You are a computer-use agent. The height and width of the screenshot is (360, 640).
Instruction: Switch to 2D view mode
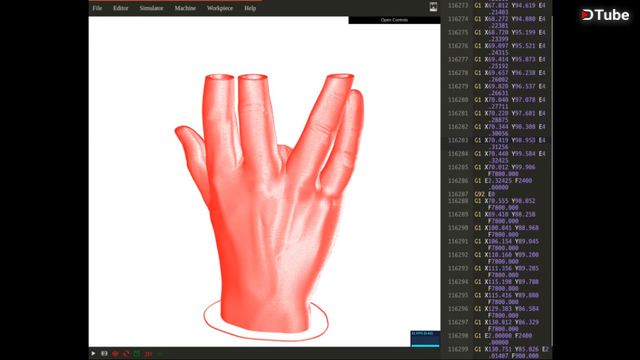[x=148, y=354]
